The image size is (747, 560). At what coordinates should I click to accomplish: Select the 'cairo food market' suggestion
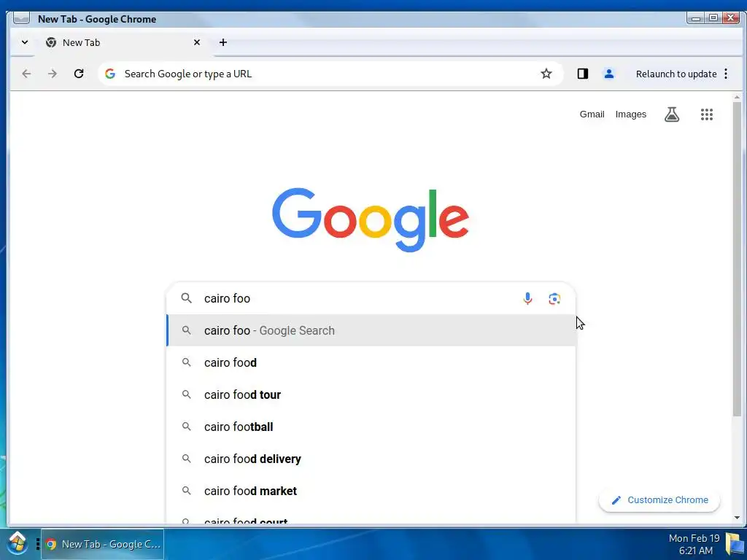point(371,491)
